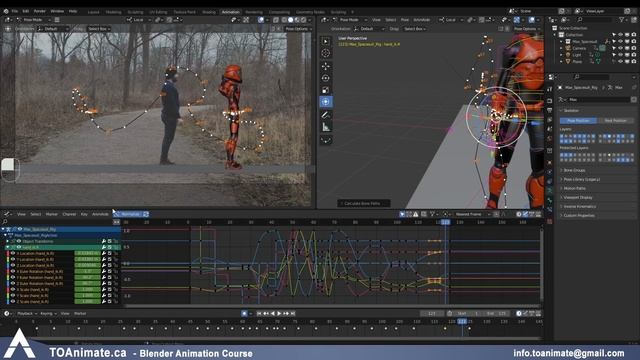
Task: Open the Render menu
Action: click(x=40, y=11)
